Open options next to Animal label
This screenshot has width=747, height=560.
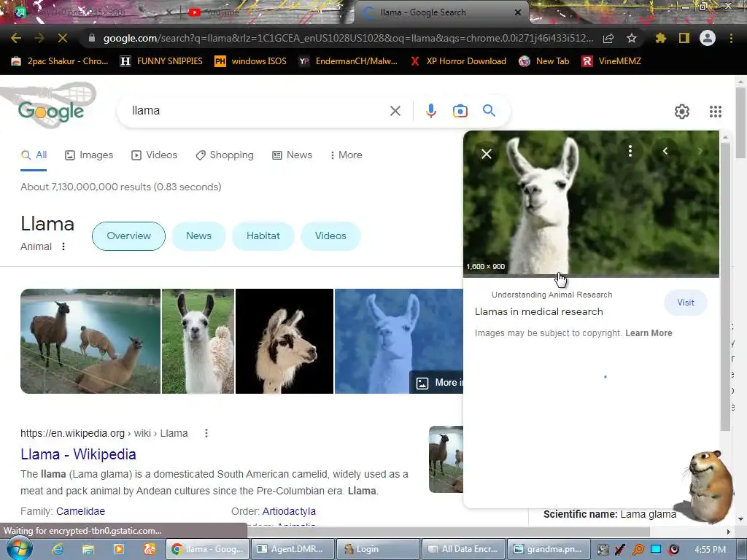coord(63,246)
